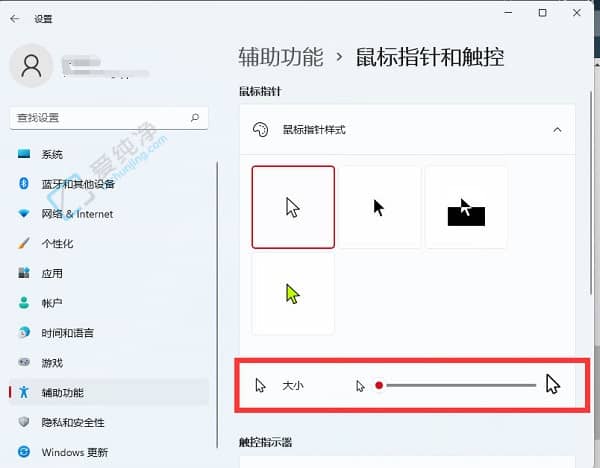Click the 帐户 person icon
Screen dimensions: 600x468
click(x=24, y=303)
